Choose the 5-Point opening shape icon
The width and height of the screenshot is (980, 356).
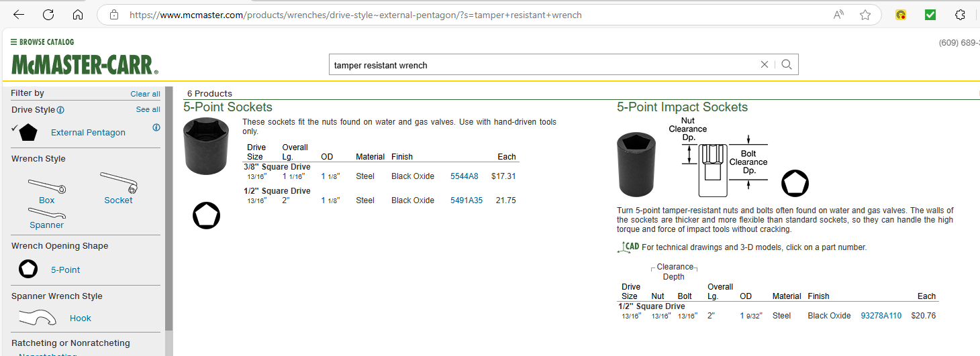click(x=28, y=270)
